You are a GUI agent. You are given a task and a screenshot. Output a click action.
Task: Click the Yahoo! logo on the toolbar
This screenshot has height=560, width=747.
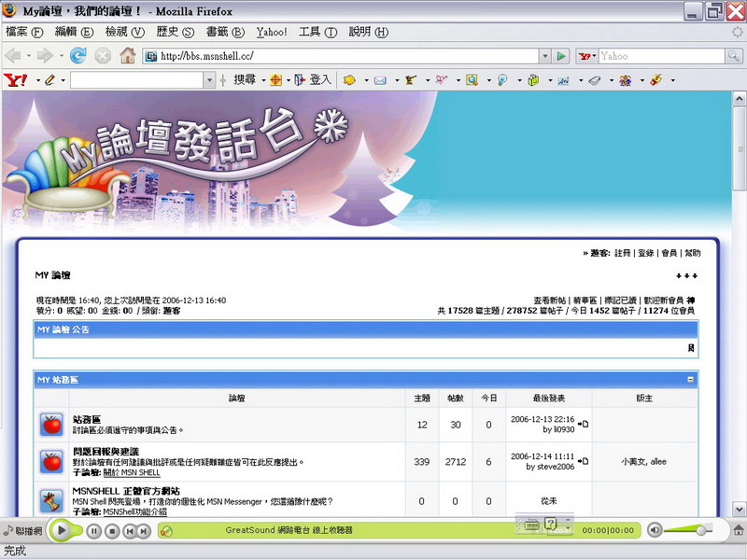click(16, 80)
